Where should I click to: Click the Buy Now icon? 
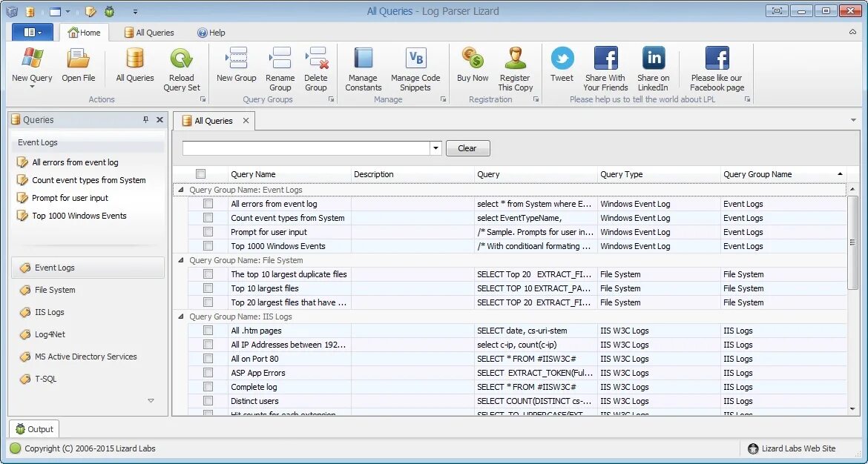[x=473, y=59]
